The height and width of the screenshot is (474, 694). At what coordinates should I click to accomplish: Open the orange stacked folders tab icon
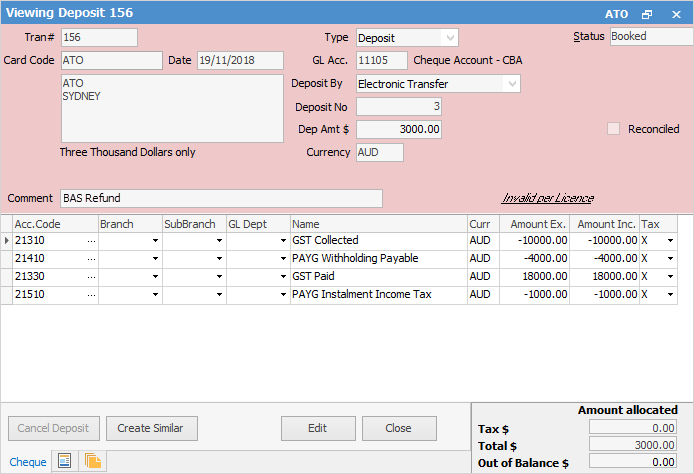tap(93, 461)
